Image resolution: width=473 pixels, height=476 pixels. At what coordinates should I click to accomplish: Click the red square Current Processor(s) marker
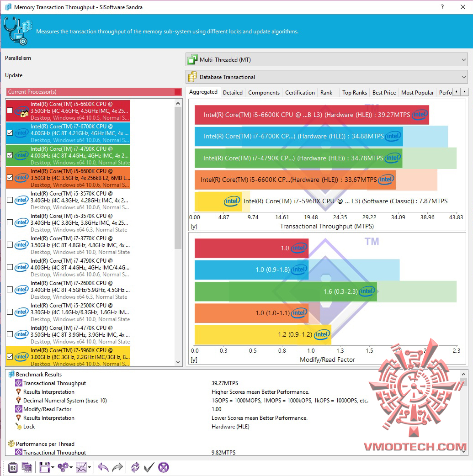click(x=178, y=92)
